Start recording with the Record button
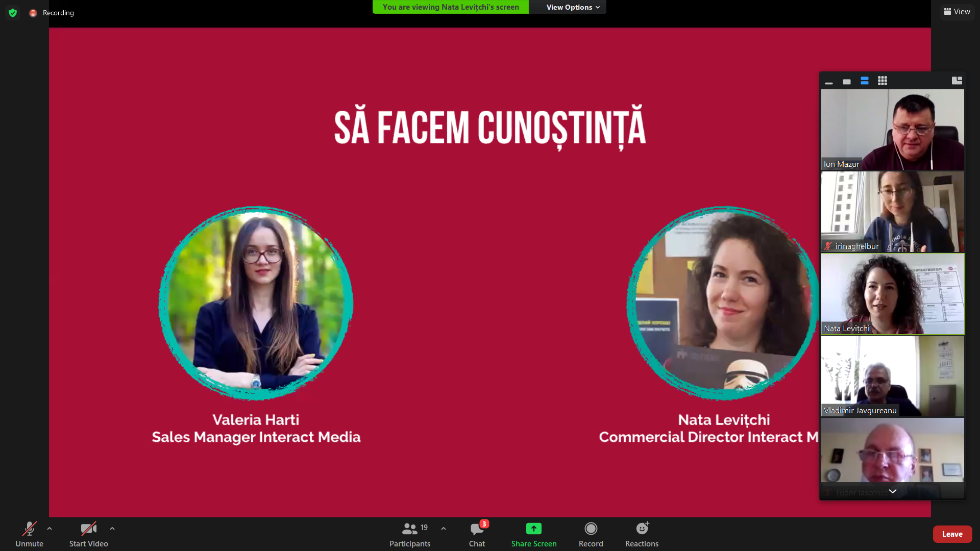Viewport: 980px width, 551px height. pos(591,534)
